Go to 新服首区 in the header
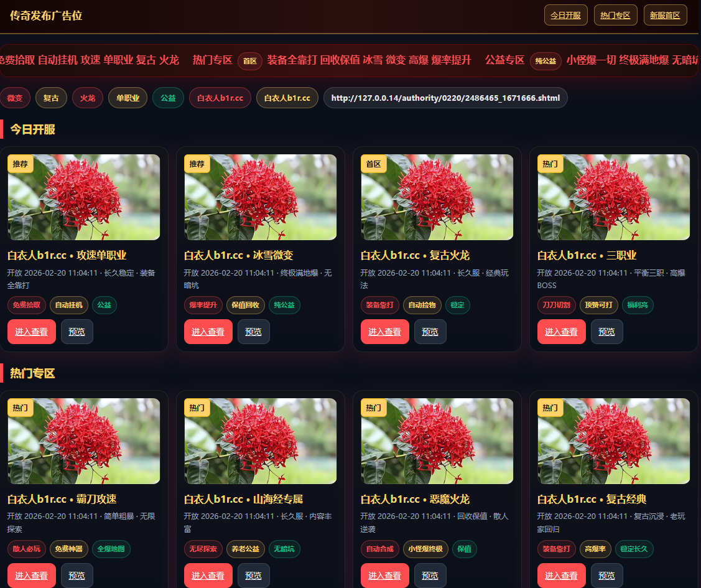This screenshot has width=701, height=588. [665, 16]
